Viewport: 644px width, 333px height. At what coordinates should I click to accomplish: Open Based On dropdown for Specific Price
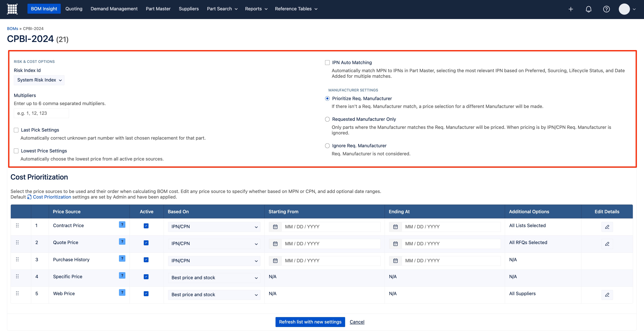point(214,278)
